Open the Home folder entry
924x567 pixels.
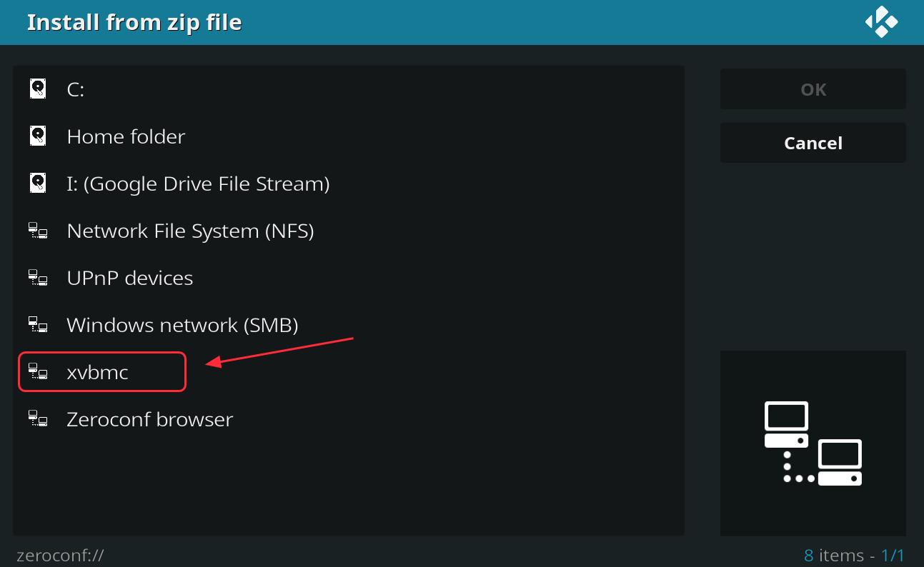(x=349, y=136)
